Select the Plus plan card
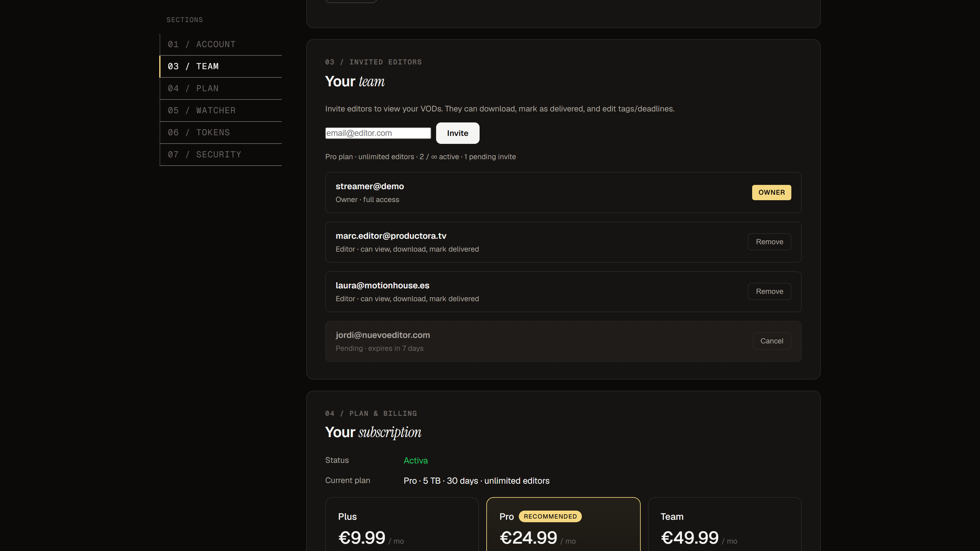980x551 pixels. pos(402,524)
